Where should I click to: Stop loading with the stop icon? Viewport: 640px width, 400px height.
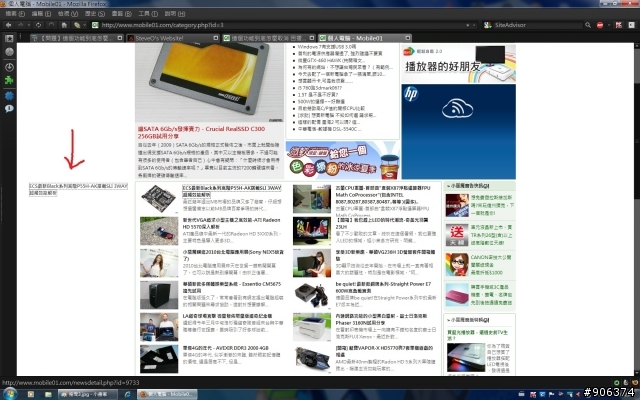pyautogui.click(x=51, y=25)
